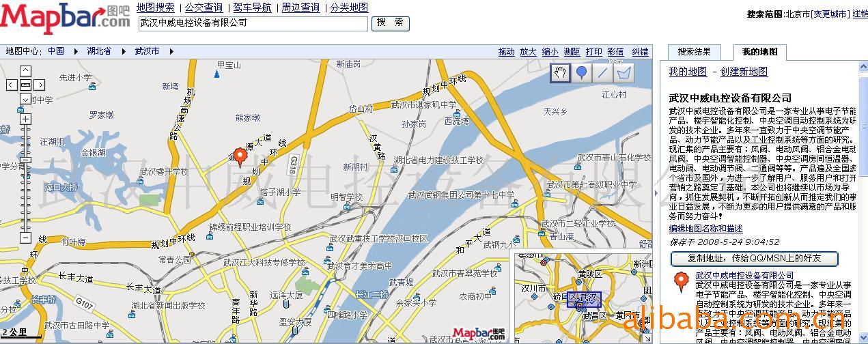Pan the map right with arrow
The width and height of the screenshot is (868, 344).
tap(40, 85)
